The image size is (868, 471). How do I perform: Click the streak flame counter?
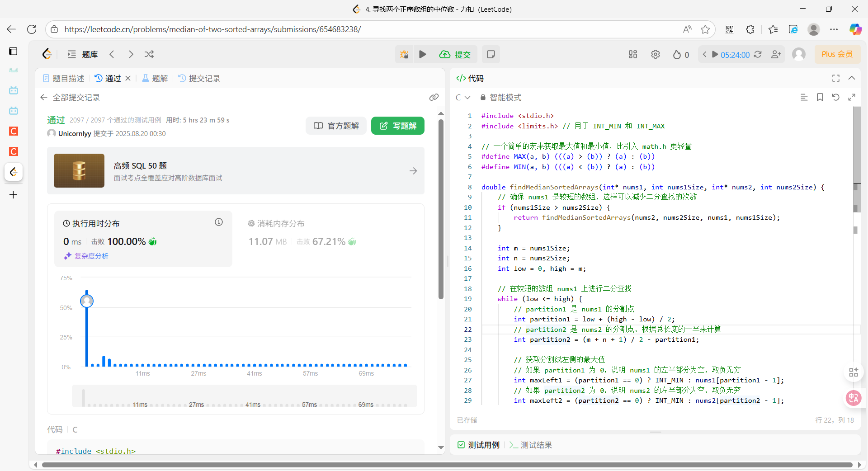click(x=681, y=55)
